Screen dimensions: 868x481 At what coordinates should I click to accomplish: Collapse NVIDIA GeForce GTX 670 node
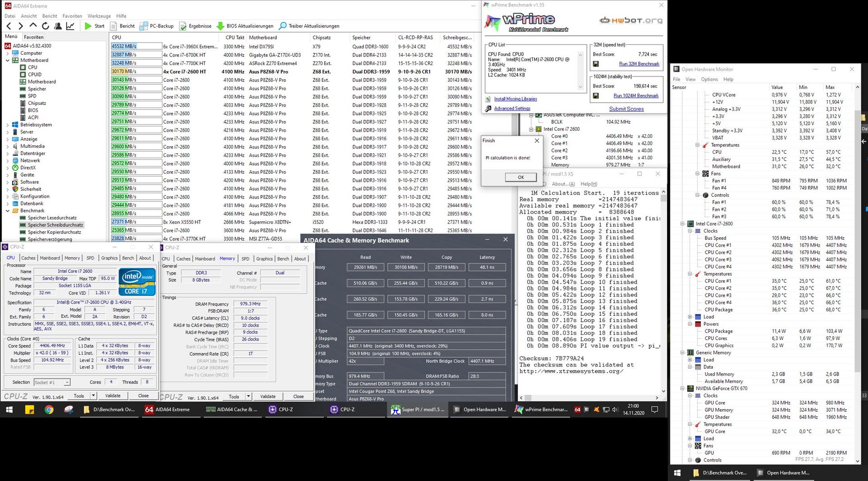coord(682,389)
